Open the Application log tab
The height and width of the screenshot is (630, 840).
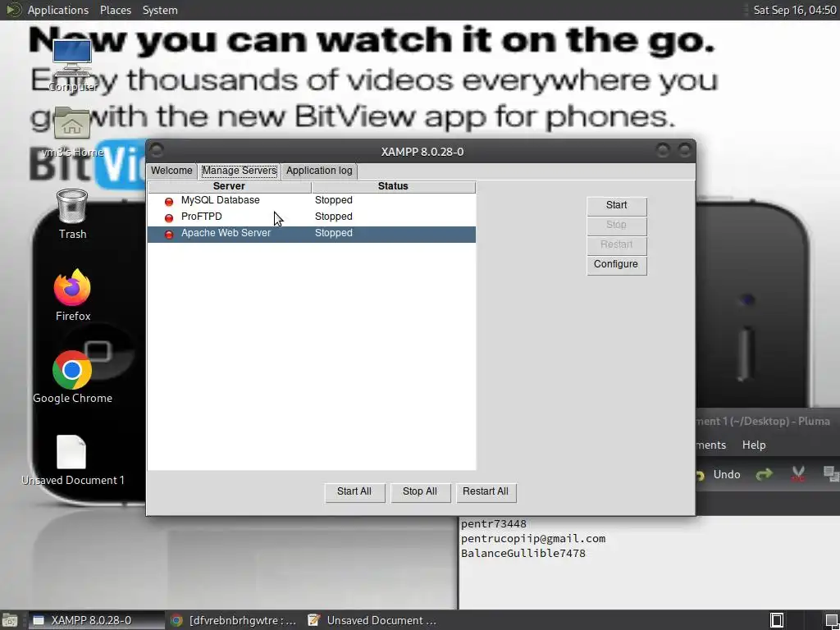tap(319, 171)
